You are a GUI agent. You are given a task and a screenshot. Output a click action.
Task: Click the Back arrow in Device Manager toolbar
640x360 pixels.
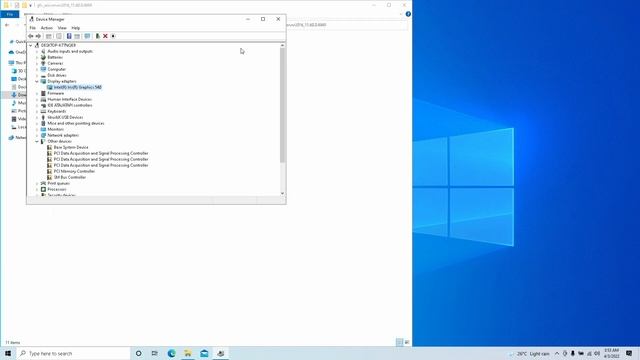31,36
